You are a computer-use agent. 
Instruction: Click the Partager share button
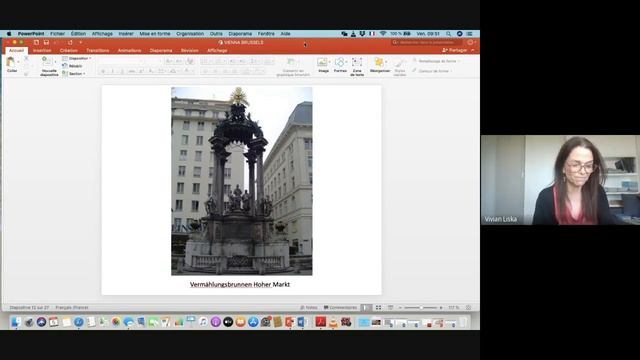tap(455, 50)
